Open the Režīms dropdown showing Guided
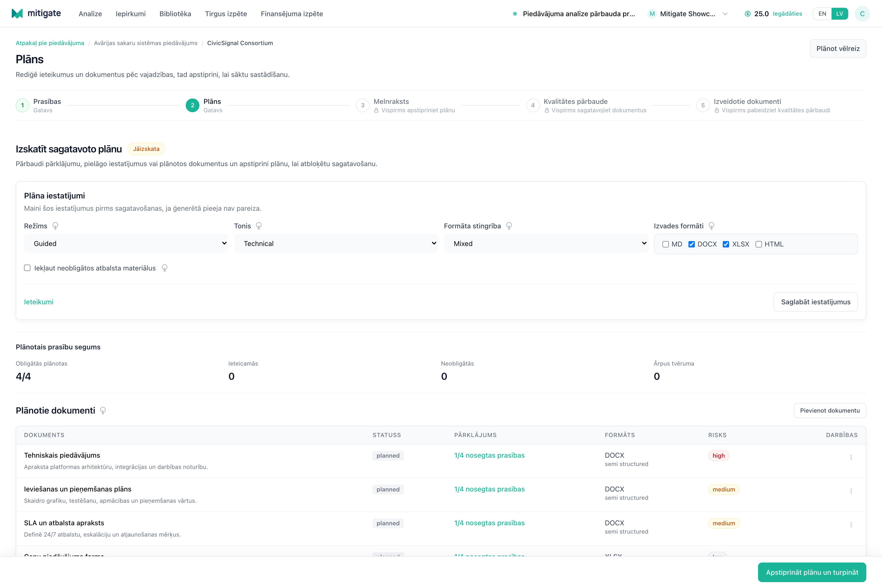 click(x=126, y=243)
